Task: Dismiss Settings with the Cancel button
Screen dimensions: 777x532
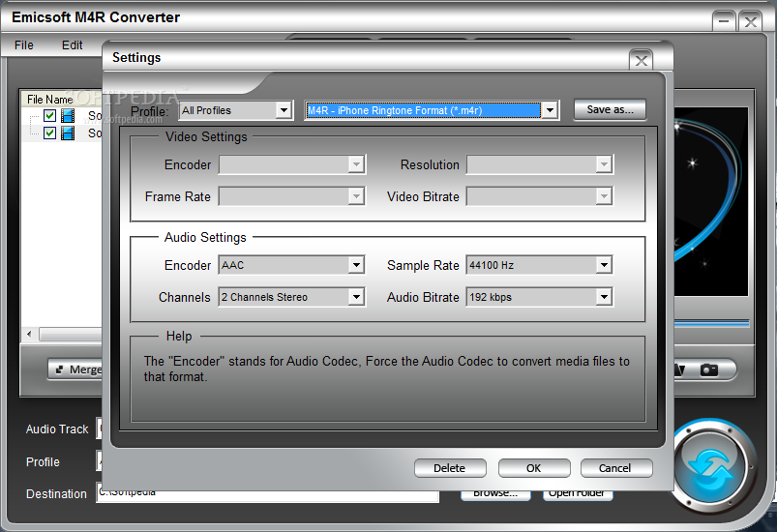Action: pos(615,468)
